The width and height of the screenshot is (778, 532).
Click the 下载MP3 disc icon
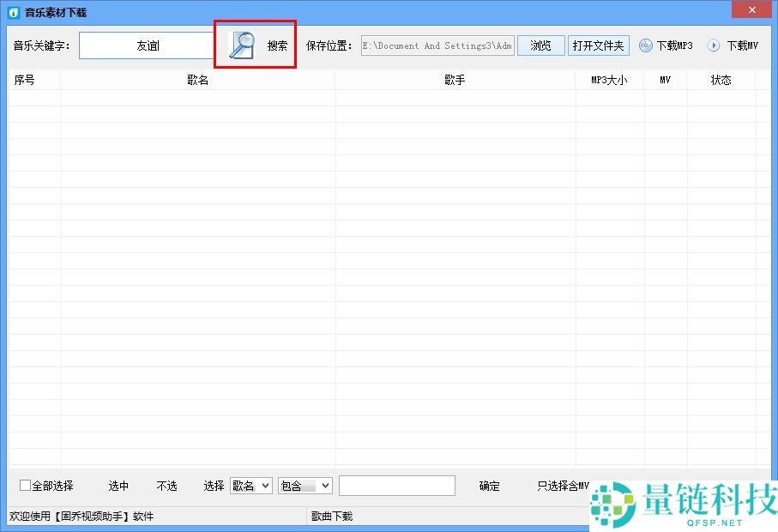(x=646, y=45)
